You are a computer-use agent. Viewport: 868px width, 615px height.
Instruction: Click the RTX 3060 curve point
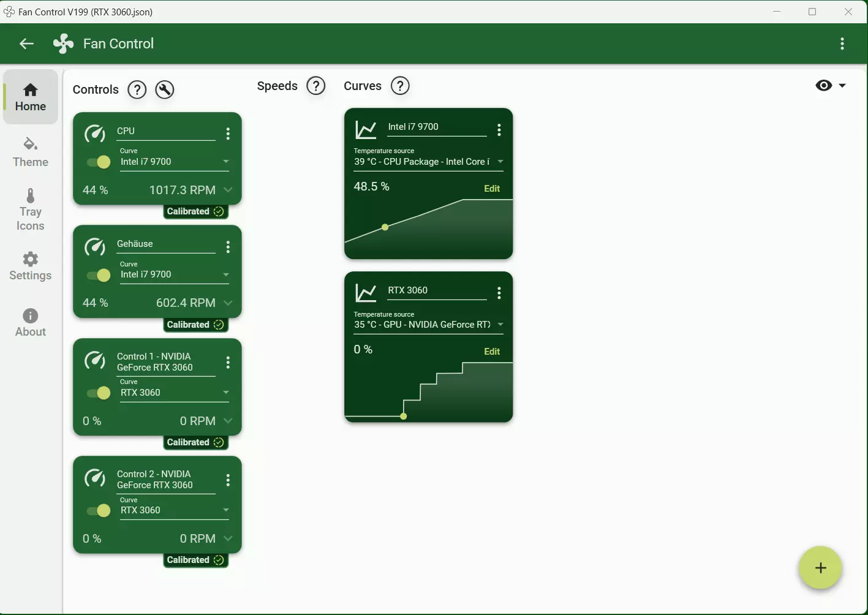tap(403, 417)
